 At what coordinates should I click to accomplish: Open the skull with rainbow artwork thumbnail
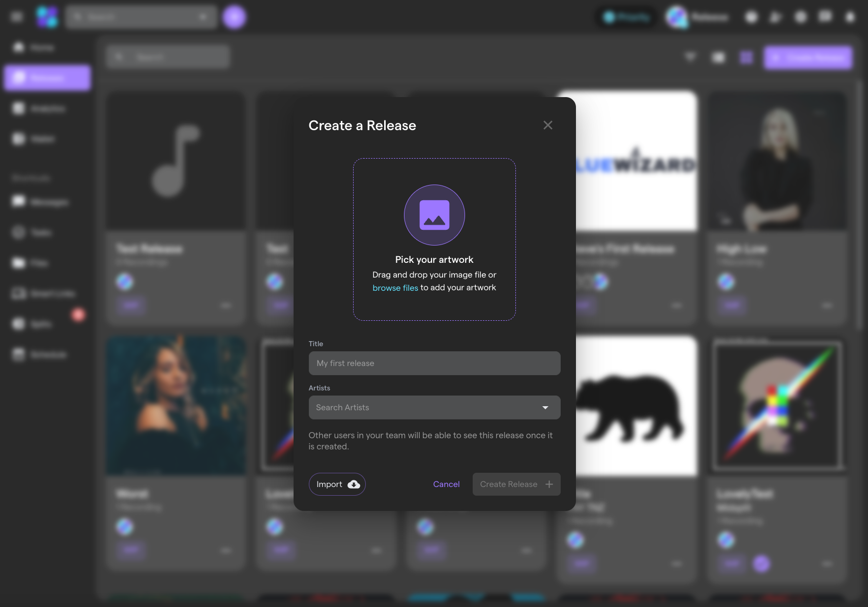(x=776, y=406)
